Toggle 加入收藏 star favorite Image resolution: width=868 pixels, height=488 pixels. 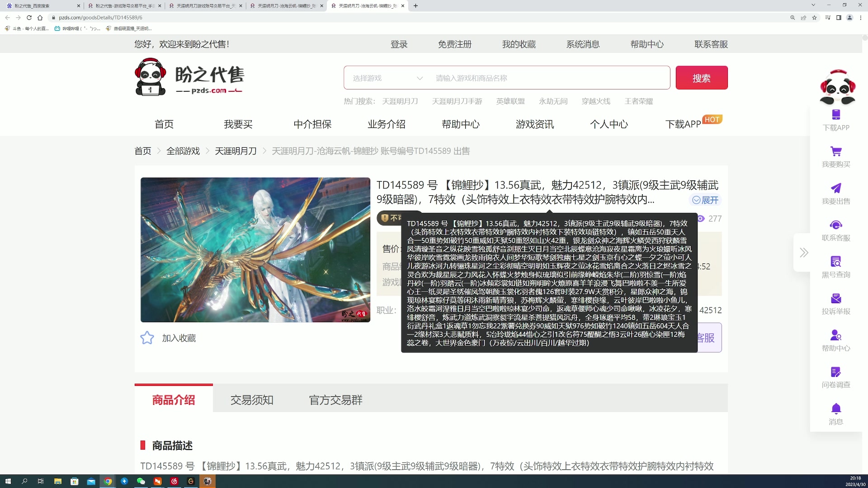tap(147, 338)
